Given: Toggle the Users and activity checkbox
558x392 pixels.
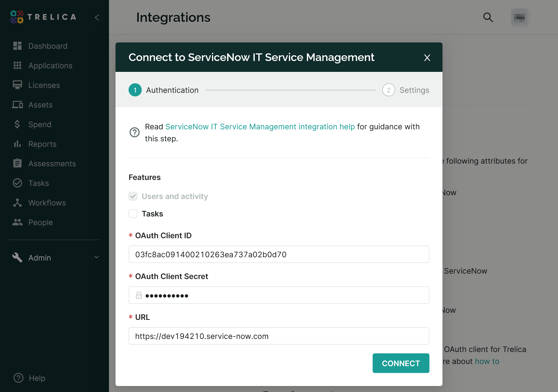Looking at the screenshot, I should 133,196.
